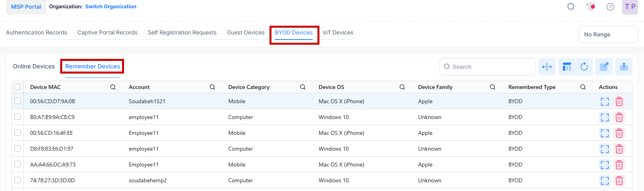Expand details for 00:56:CD:D7:9A:0B row
This screenshot has height=191, width=644.
(605, 102)
